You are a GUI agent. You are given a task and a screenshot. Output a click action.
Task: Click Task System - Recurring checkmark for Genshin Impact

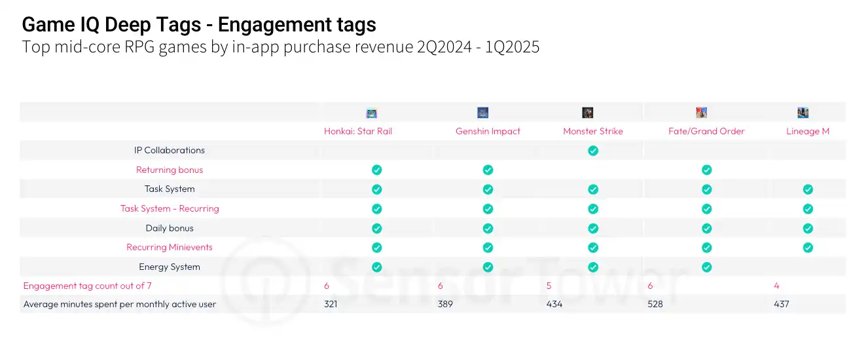[x=488, y=209]
